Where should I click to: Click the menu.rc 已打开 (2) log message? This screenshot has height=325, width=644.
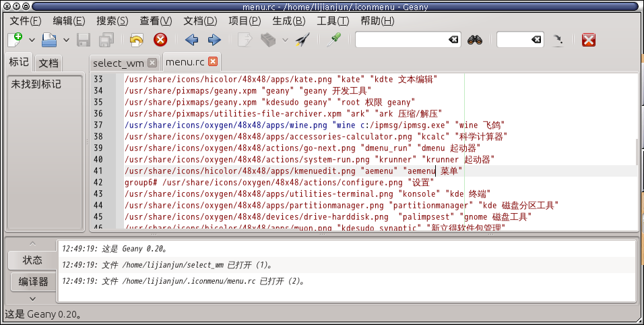click(x=183, y=281)
